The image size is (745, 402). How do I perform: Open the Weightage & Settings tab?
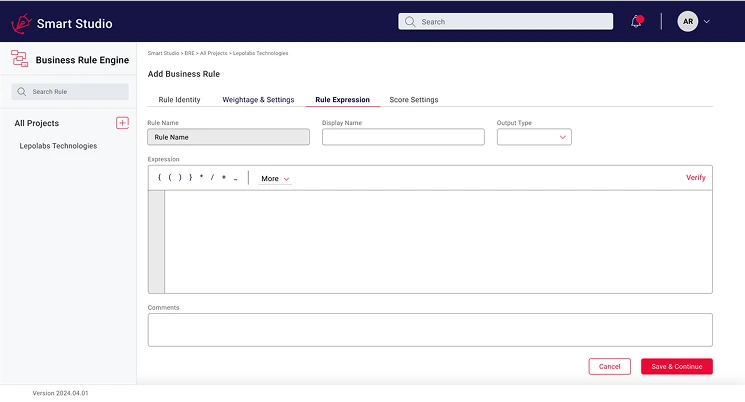(x=258, y=100)
